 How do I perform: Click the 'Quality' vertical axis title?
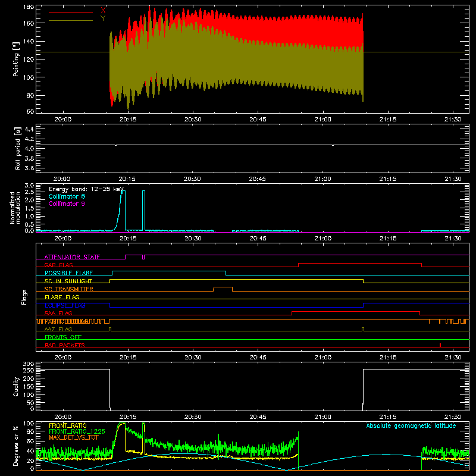[16, 386]
